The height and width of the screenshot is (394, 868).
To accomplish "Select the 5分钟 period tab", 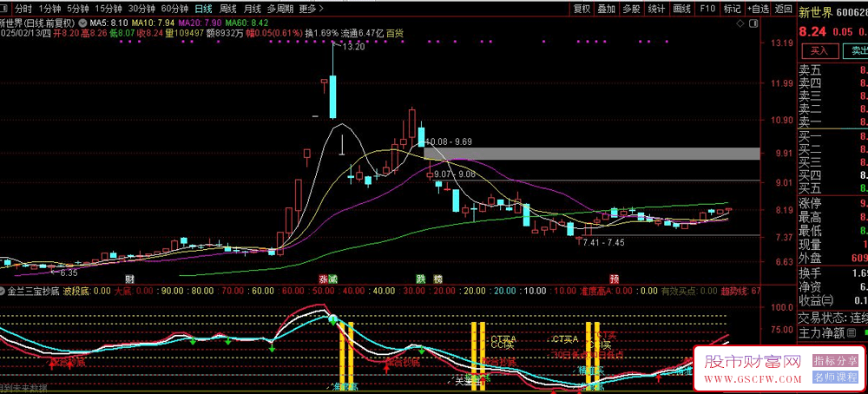I will pos(77,9).
